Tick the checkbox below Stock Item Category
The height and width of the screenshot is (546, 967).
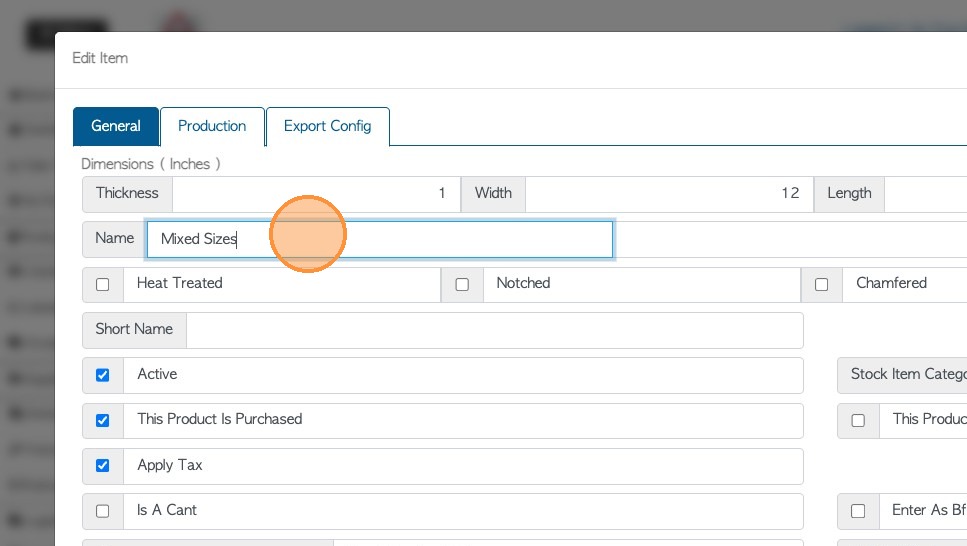(x=857, y=420)
